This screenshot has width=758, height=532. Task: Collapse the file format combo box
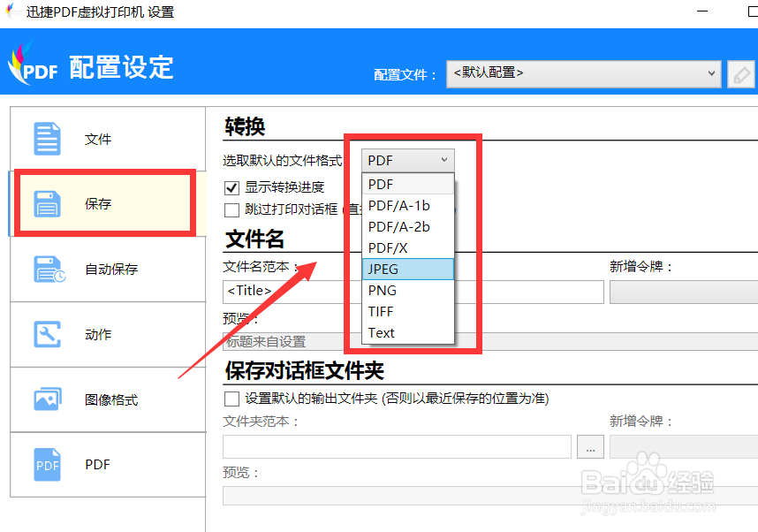(408, 160)
